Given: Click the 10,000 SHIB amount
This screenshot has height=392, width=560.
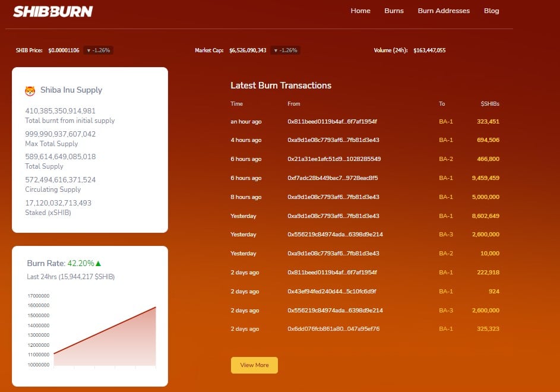Looking at the screenshot, I should (490, 254).
